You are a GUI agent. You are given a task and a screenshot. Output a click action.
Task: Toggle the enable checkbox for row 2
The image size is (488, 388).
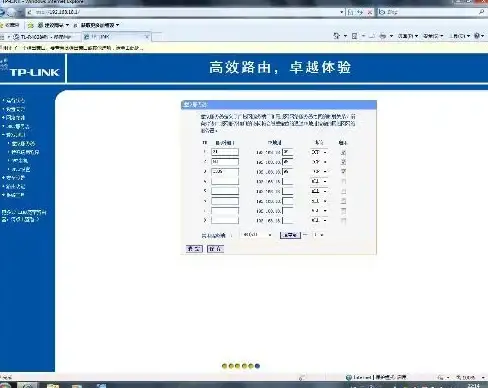pos(343,162)
